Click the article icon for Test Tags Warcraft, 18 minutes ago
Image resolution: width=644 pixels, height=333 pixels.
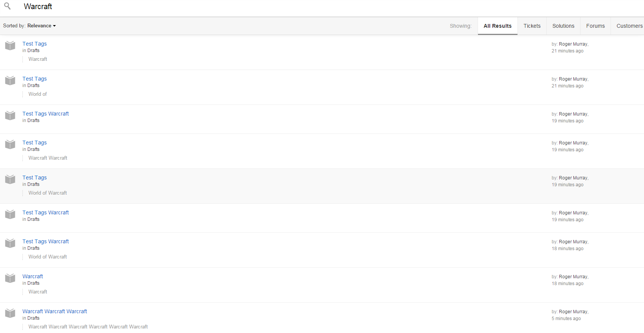(10, 243)
